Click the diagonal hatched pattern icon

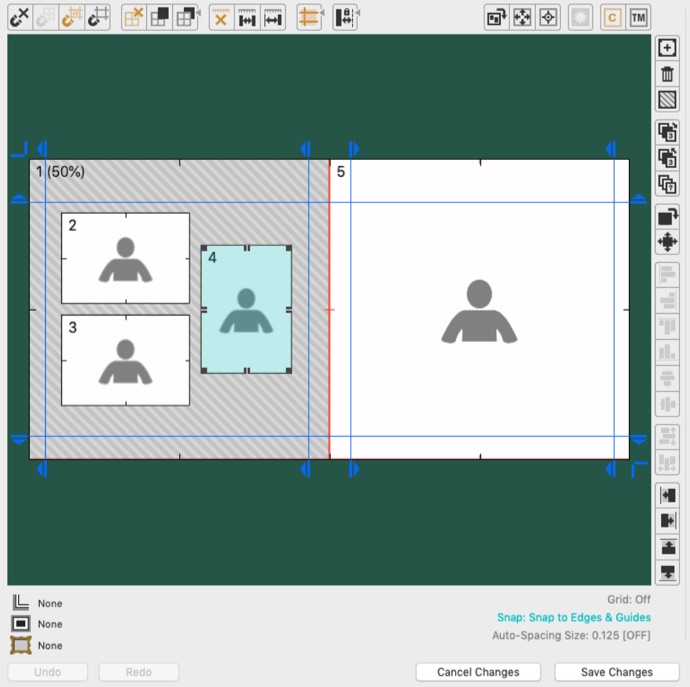click(x=667, y=100)
